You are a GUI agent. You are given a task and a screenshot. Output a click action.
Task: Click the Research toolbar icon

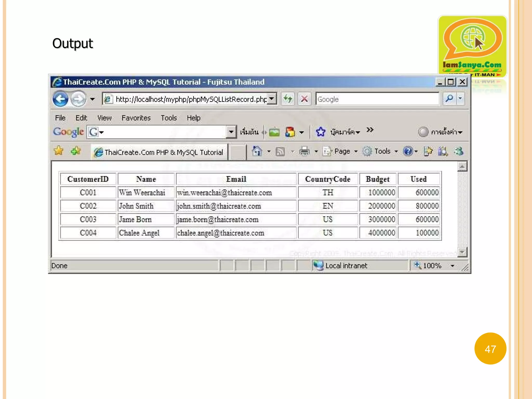pos(443,151)
